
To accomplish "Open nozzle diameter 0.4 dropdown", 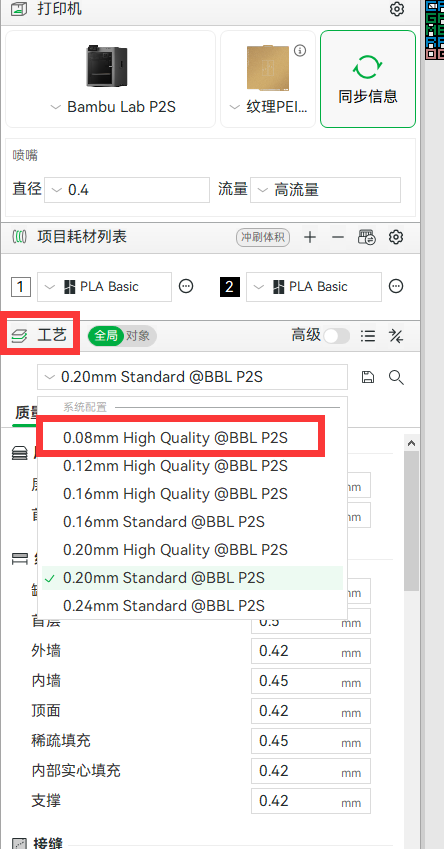I will point(127,190).
